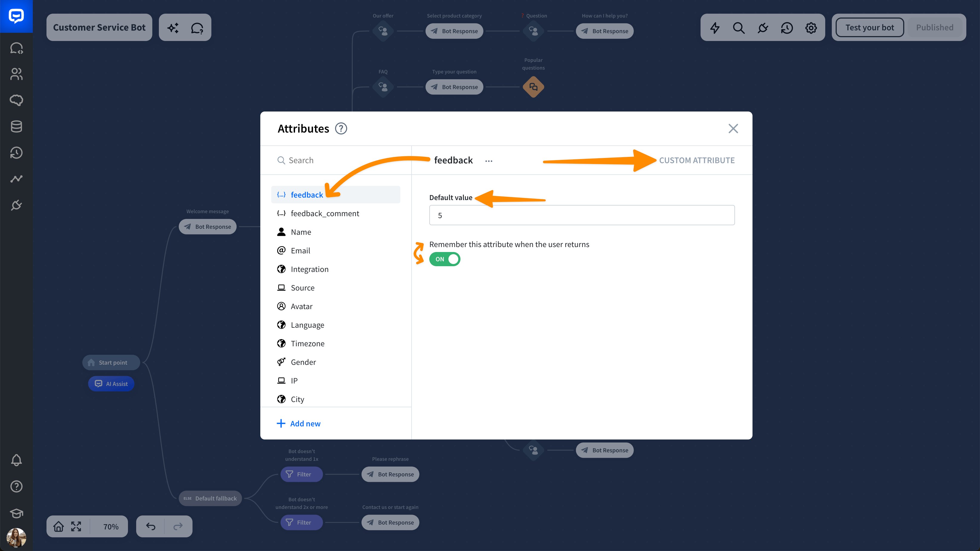Screen dimensions: 980x551
Task: Click the Default value input field
Action: click(x=582, y=215)
